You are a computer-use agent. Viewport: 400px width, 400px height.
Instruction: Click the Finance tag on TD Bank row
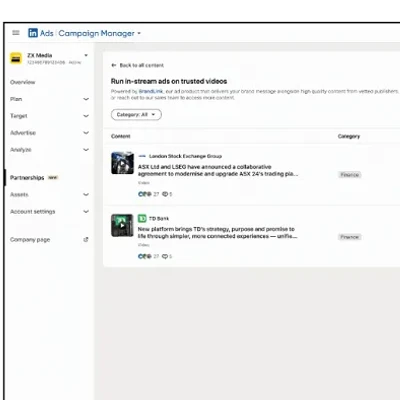point(350,237)
